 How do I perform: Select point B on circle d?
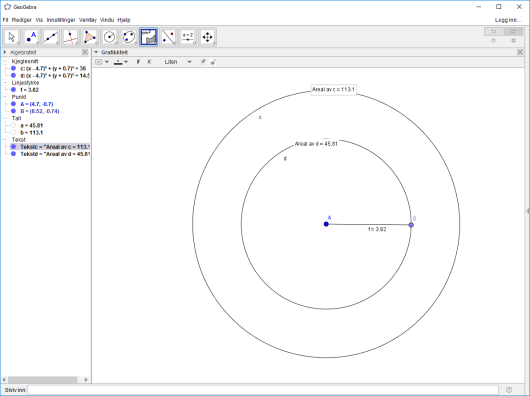(x=411, y=225)
